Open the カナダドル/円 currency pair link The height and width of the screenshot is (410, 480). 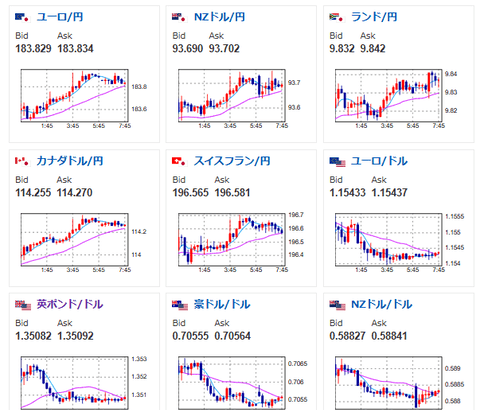70,161
